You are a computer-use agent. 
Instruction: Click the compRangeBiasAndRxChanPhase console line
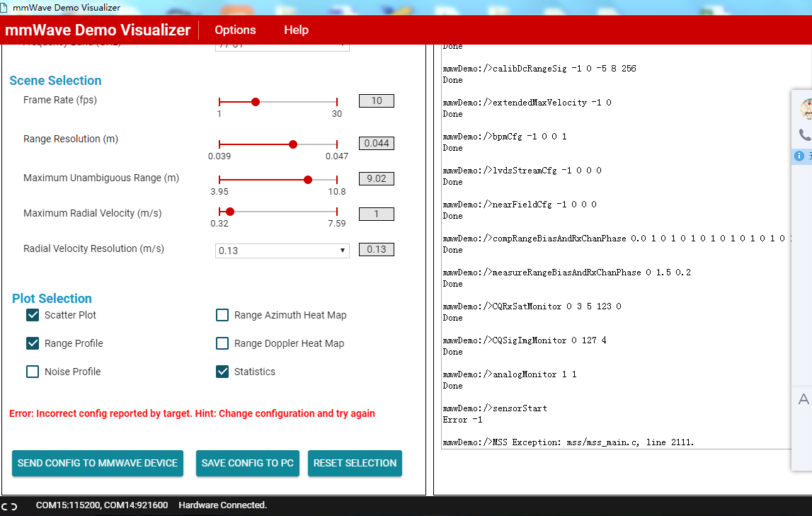click(617, 239)
